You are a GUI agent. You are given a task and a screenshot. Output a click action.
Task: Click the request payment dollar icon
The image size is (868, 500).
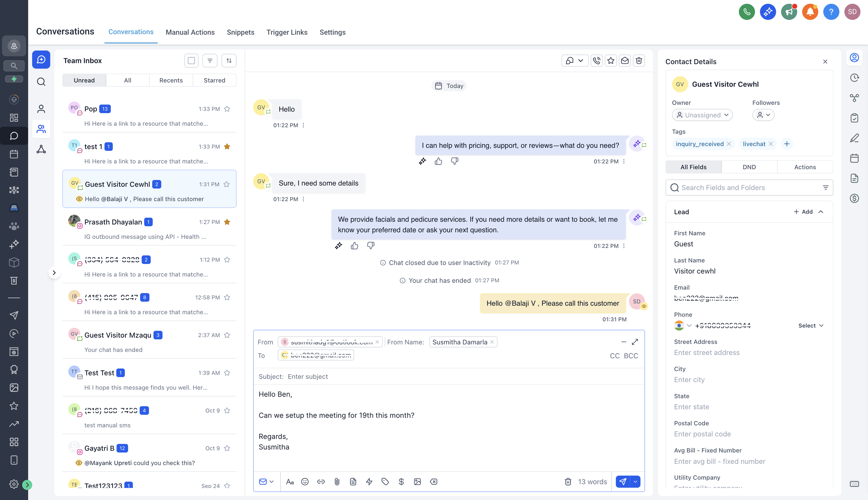click(x=401, y=481)
